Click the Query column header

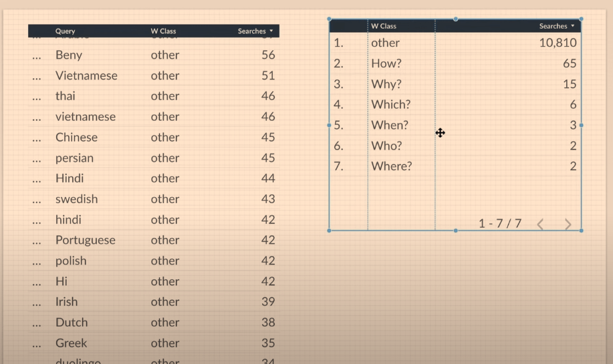tap(66, 31)
